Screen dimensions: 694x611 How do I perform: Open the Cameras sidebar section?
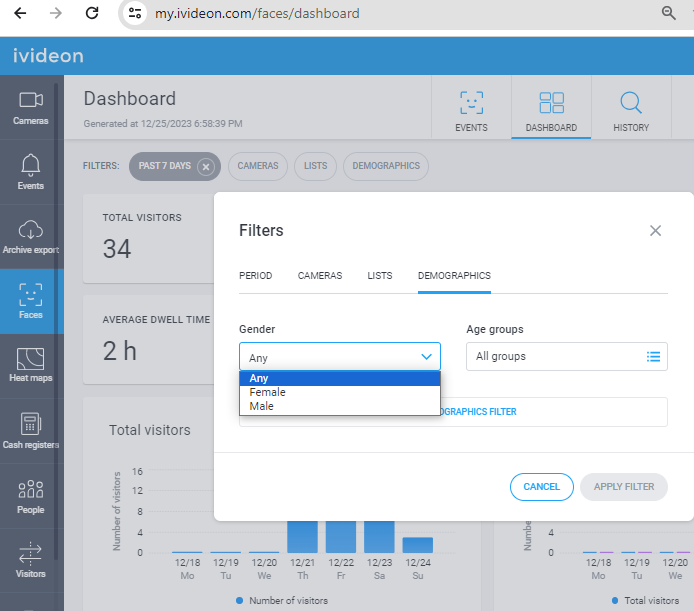click(x=31, y=108)
